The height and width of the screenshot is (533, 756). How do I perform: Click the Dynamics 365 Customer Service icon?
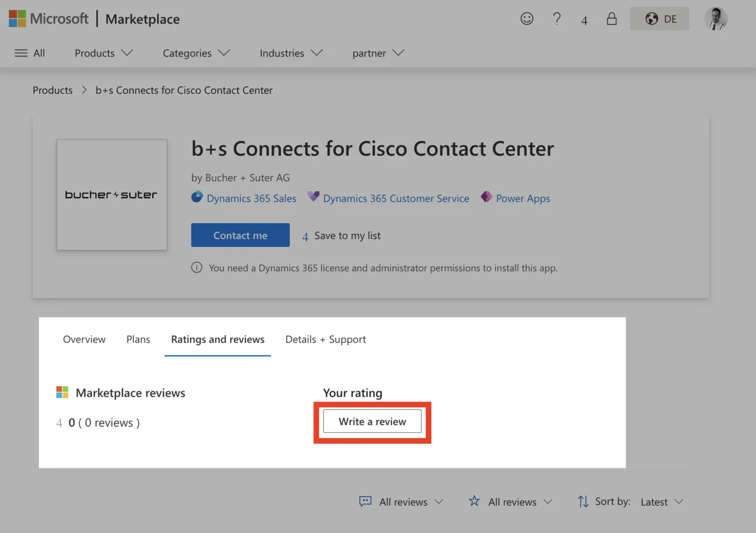coord(313,196)
